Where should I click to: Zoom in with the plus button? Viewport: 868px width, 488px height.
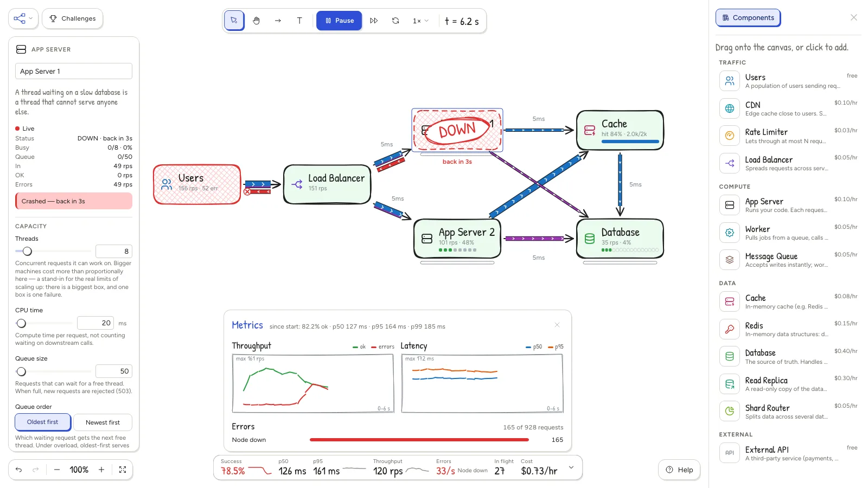(101, 470)
